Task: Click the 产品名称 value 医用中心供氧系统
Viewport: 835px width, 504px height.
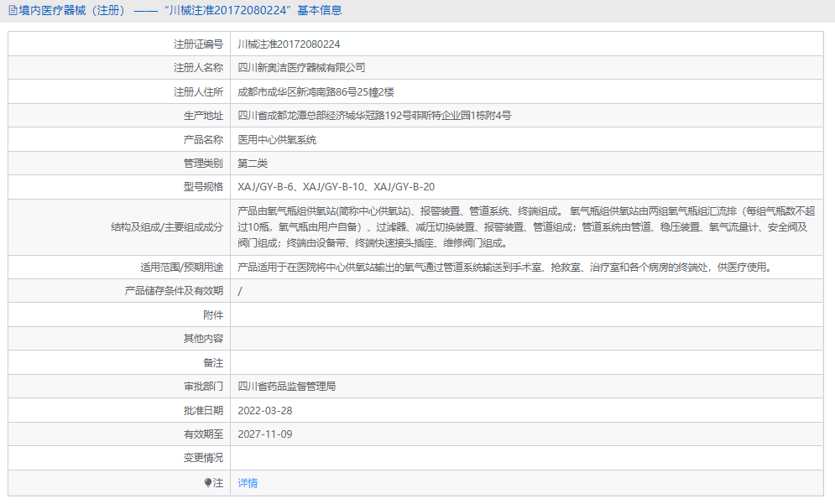Action: [284, 139]
